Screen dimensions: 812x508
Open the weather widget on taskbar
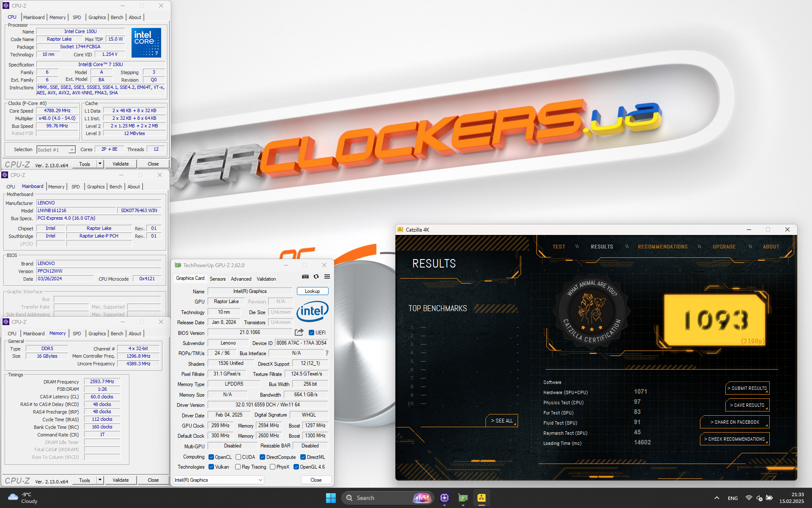(x=23, y=498)
